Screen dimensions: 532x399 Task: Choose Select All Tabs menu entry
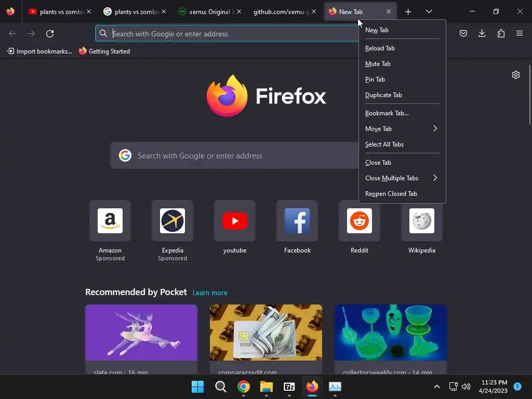click(x=402, y=144)
